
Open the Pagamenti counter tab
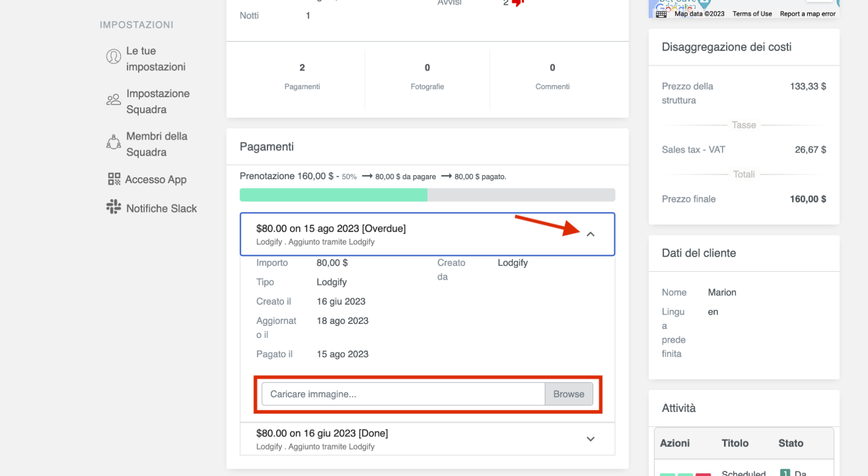click(x=302, y=77)
